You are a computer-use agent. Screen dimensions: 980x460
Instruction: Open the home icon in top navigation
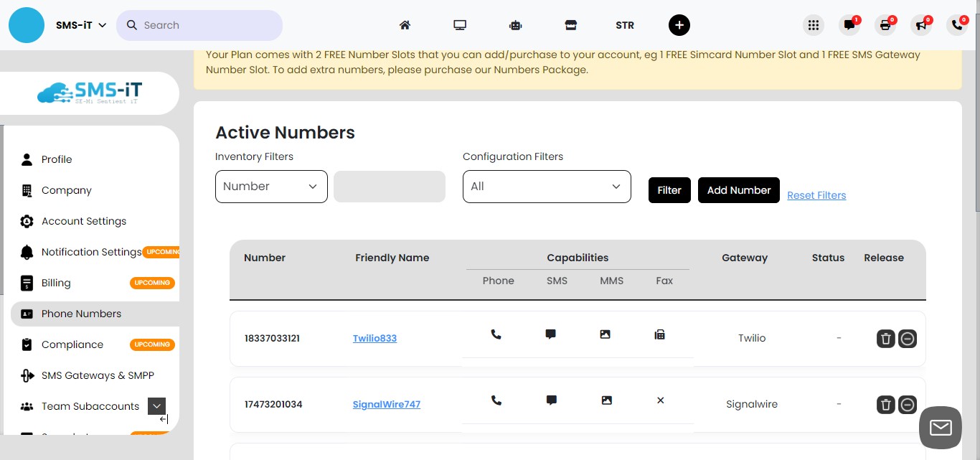tap(405, 25)
